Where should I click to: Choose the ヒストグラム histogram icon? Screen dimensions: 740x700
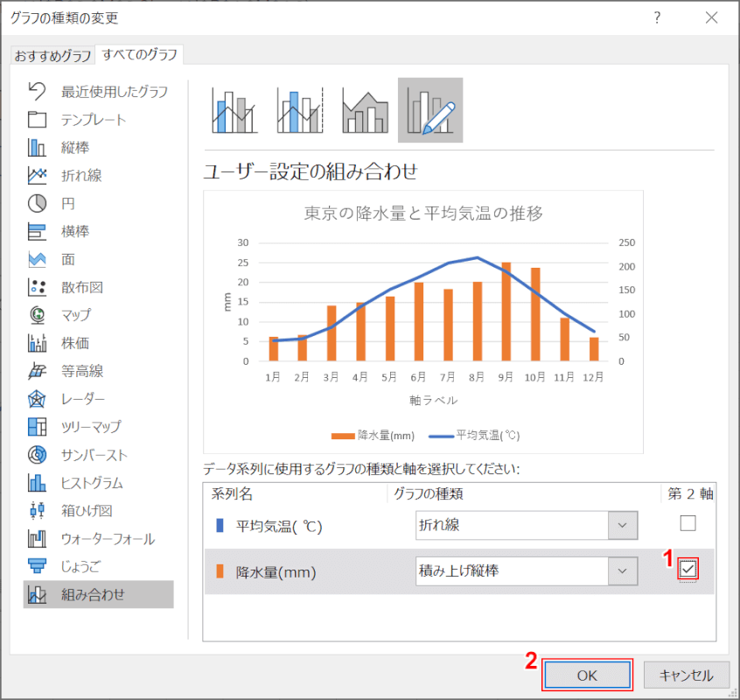(x=37, y=483)
